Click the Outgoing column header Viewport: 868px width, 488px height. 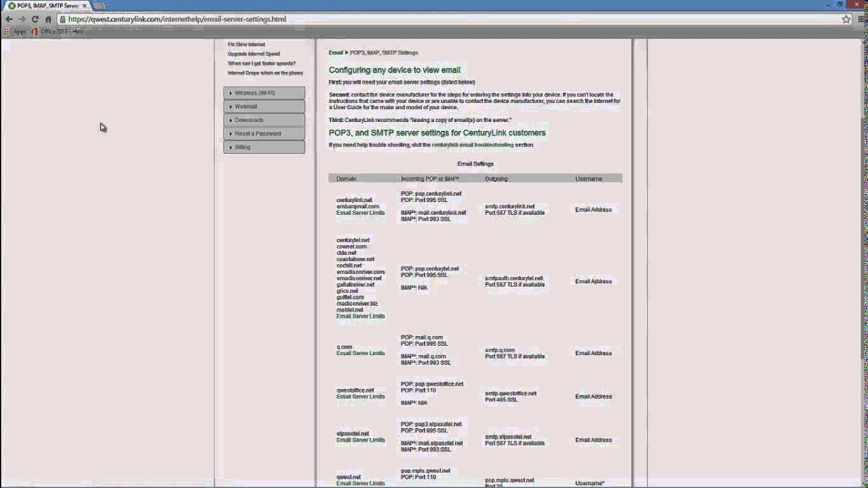click(496, 179)
